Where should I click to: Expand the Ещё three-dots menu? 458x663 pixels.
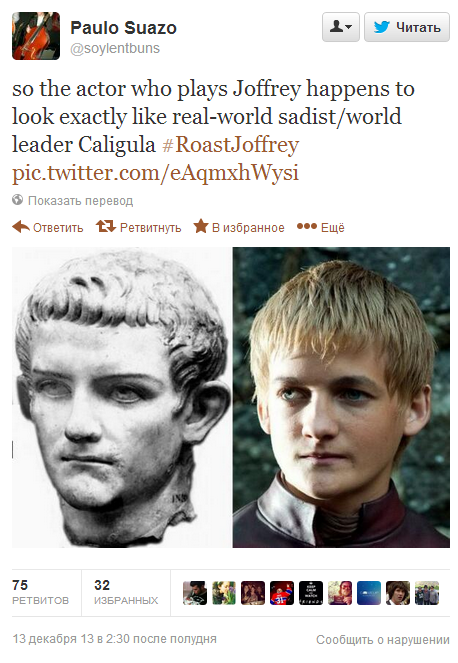click(x=307, y=227)
